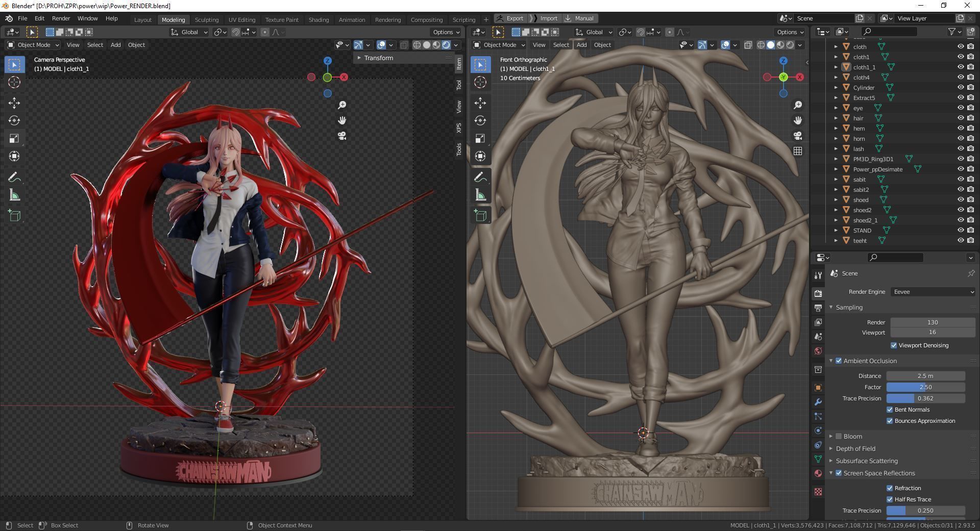Viewport: 980px width, 531px height.
Task: Select the Measure tool in left viewport
Action: pos(14,195)
